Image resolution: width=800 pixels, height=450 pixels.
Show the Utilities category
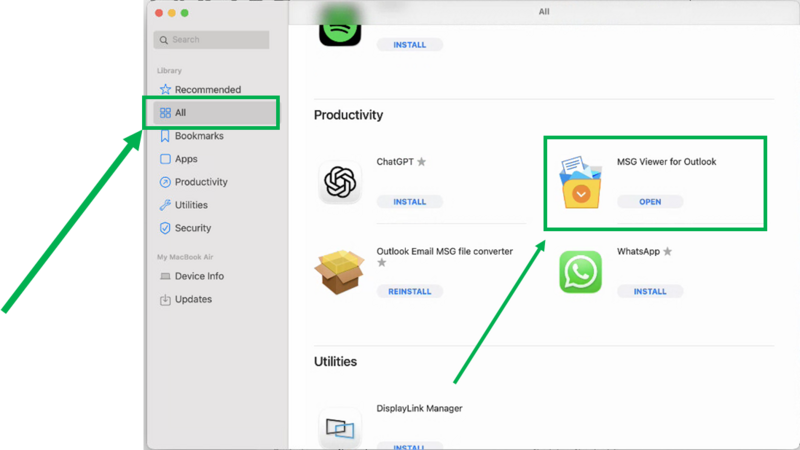point(191,205)
